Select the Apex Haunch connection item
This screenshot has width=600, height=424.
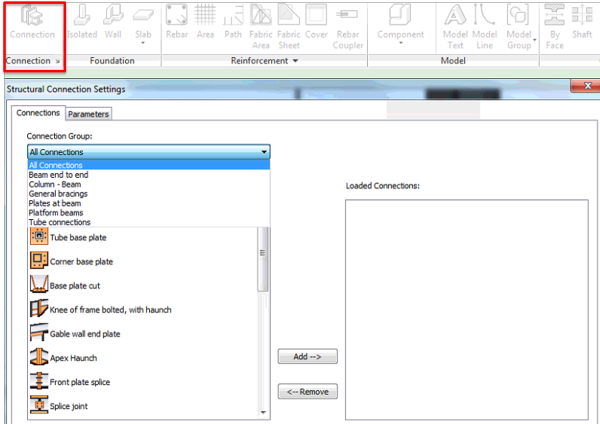point(72,357)
